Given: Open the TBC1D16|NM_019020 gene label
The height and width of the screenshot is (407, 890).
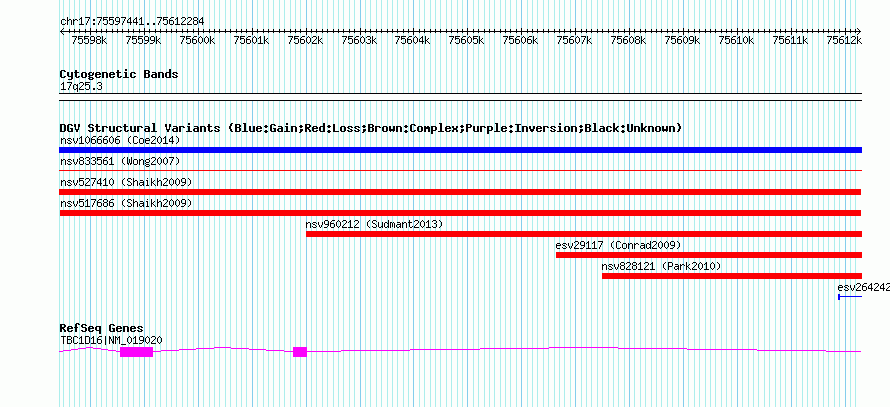Looking at the screenshot, I should tap(111, 340).
